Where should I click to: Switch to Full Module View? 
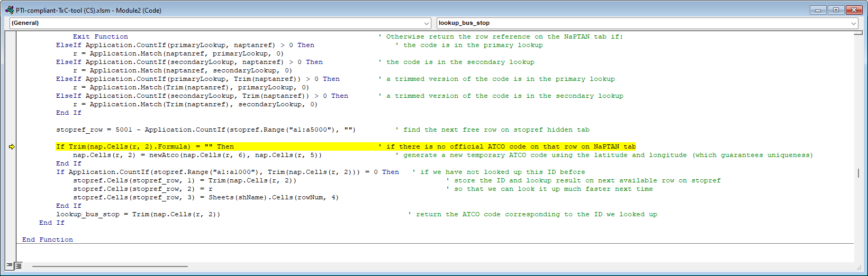(19, 265)
